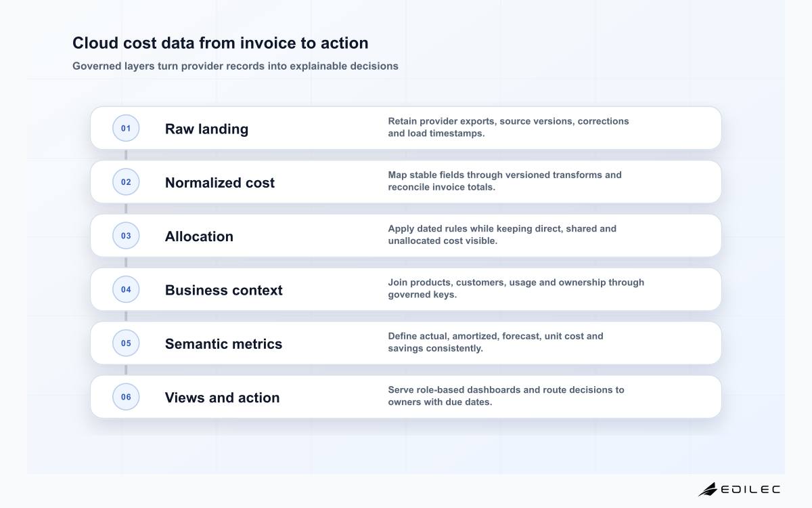Viewport: 812px width, 508px height.
Task: Click the 02 step number badge
Action: click(126, 182)
